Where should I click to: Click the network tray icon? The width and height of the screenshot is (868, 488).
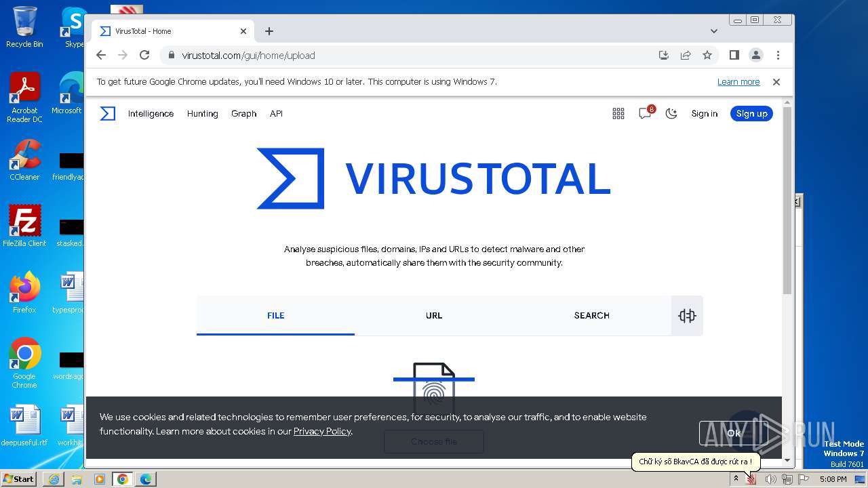[x=787, y=479]
